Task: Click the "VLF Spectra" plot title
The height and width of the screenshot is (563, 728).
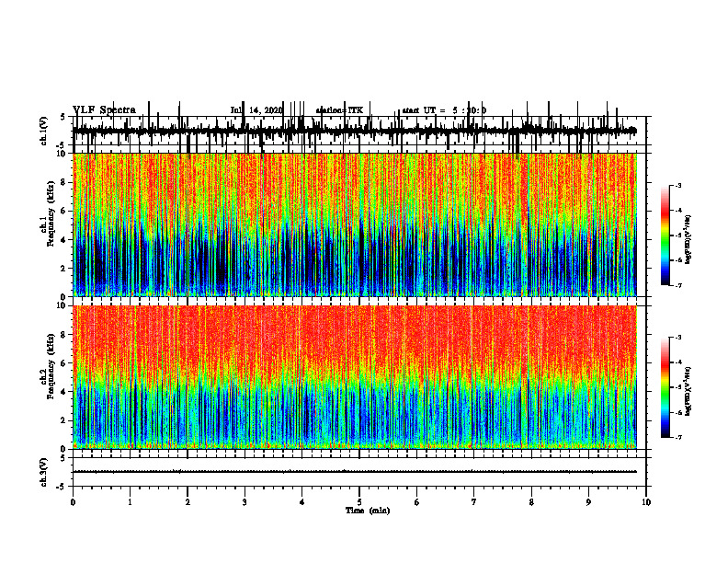Action: (104, 110)
